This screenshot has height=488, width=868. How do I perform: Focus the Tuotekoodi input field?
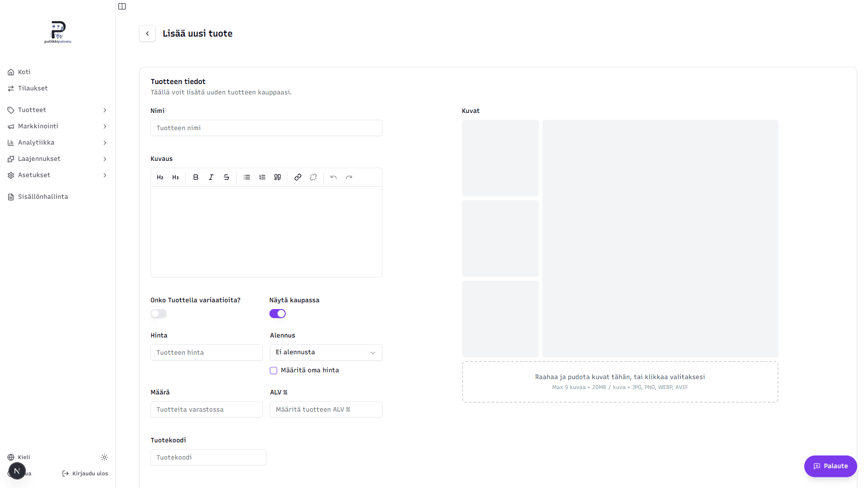coord(208,457)
